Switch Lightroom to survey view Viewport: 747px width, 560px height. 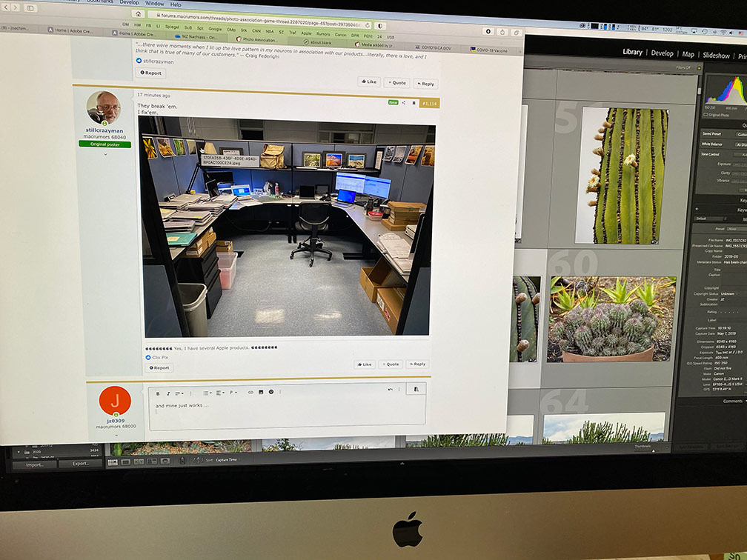152,461
